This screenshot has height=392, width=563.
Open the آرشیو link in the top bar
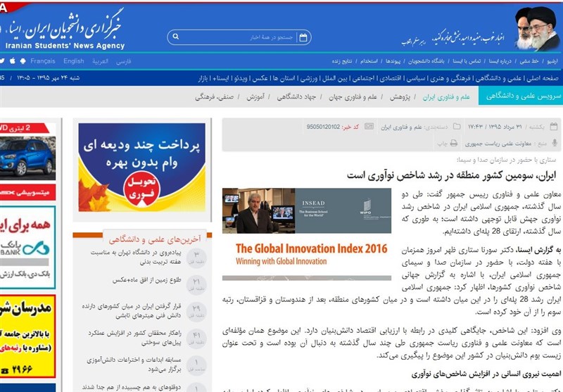[x=552, y=61]
